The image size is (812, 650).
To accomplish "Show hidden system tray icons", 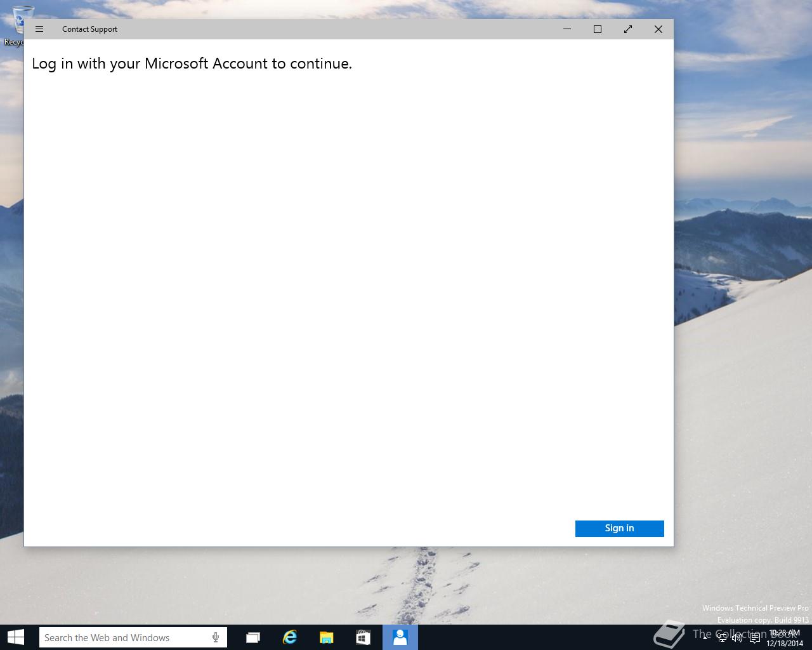I will [705, 637].
